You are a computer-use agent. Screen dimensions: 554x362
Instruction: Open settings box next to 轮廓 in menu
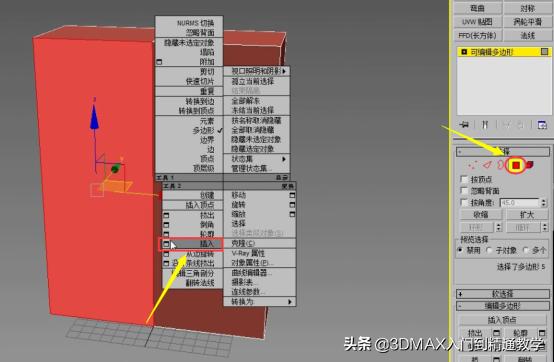(x=166, y=234)
